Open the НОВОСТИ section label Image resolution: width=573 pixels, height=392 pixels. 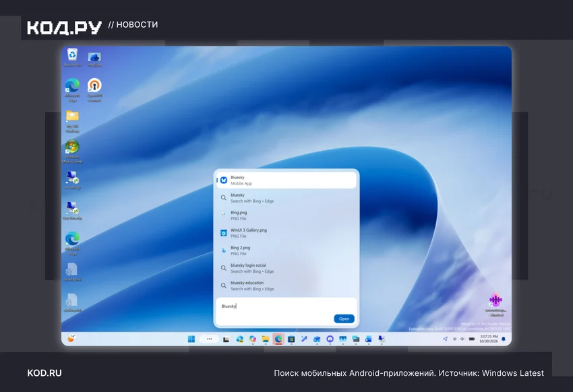tap(137, 24)
